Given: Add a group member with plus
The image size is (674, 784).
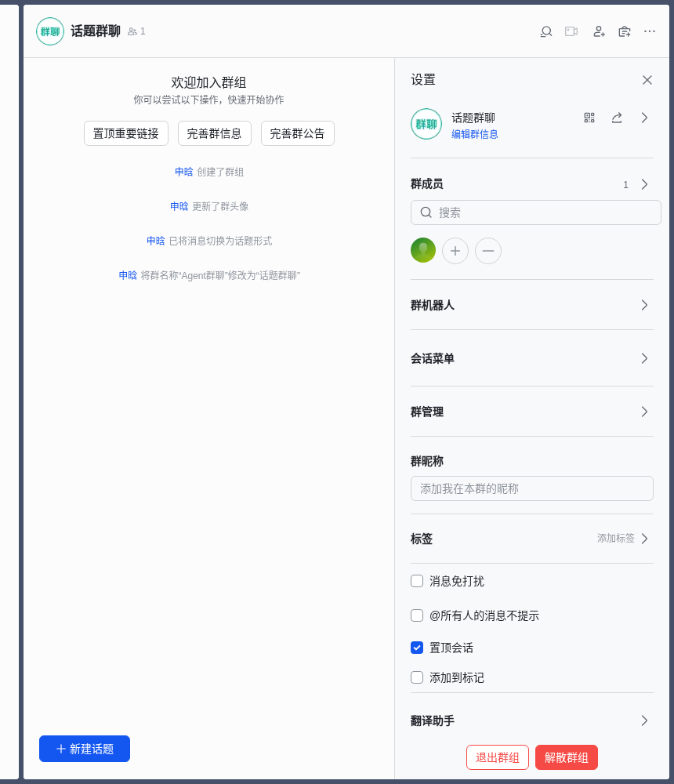Looking at the screenshot, I should (455, 251).
